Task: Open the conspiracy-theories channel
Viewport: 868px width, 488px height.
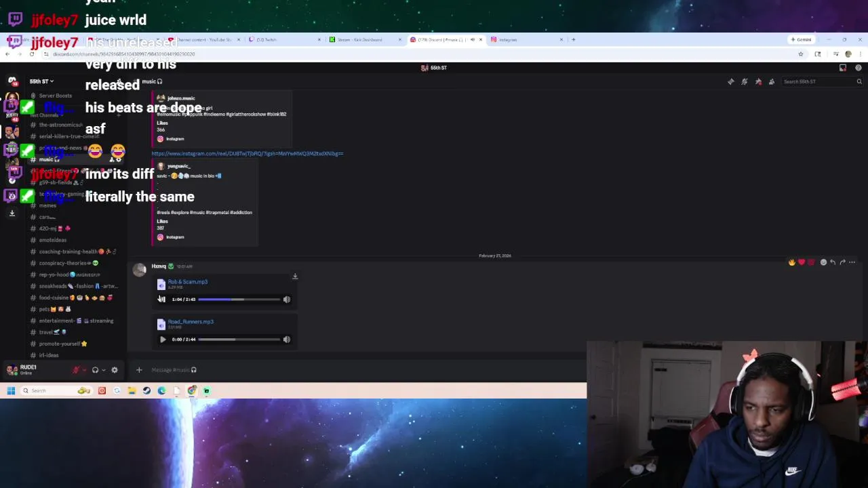Action: click(66, 263)
